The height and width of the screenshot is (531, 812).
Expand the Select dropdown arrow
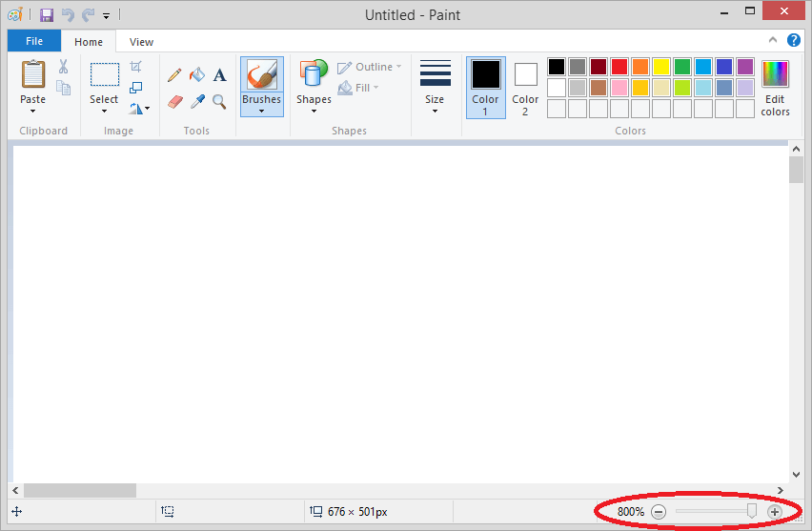pos(104,111)
